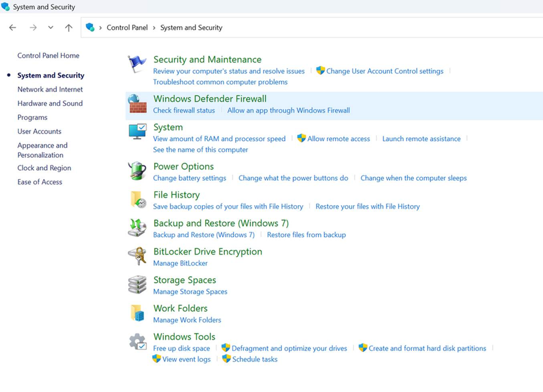Open Hardware and Sound category
The image size is (543, 392).
[50, 103]
